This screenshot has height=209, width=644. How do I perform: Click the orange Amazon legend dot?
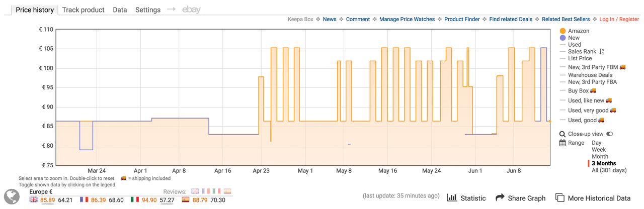pyautogui.click(x=562, y=31)
